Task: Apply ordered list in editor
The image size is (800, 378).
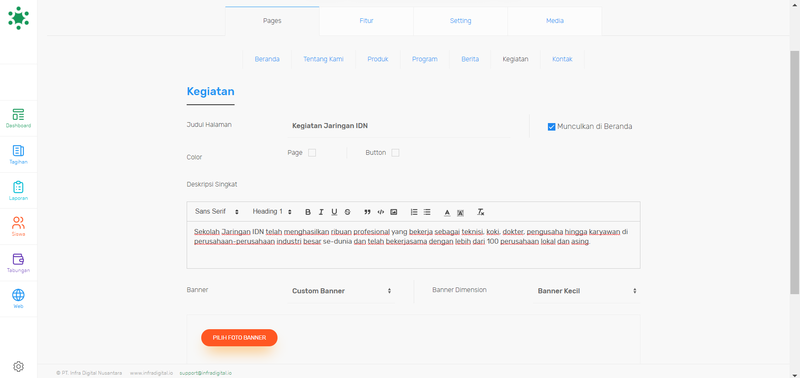Action: pyautogui.click(x=414, y=212)
